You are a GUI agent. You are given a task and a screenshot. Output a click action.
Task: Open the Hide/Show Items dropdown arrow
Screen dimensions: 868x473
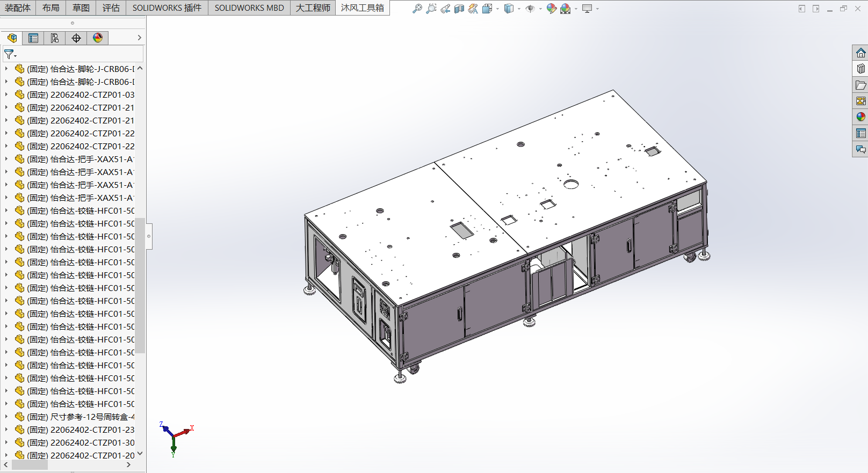540,9
